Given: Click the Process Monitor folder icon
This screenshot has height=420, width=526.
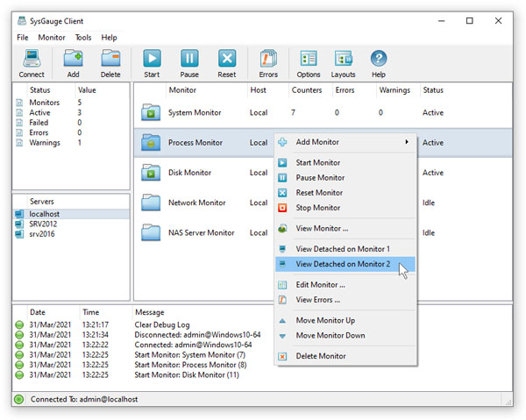Looking at the screenshot, I should pyautogui.click(x=151, y=142).
